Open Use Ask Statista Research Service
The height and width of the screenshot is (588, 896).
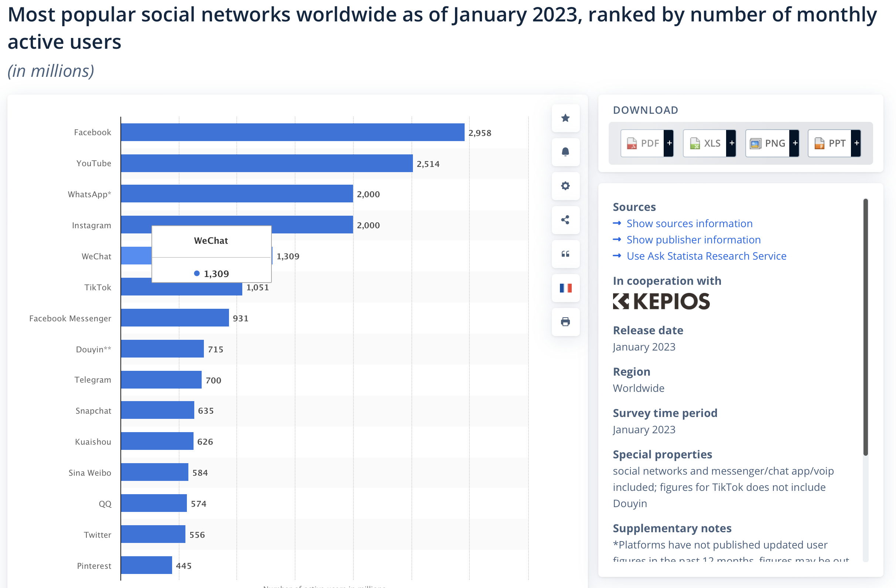pyautogui.click(x=706, y=256)
